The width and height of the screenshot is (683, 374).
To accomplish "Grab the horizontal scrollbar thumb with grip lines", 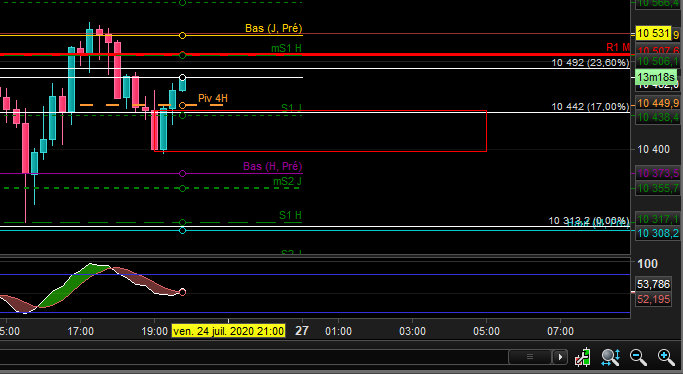I will [x=530, y=357].
